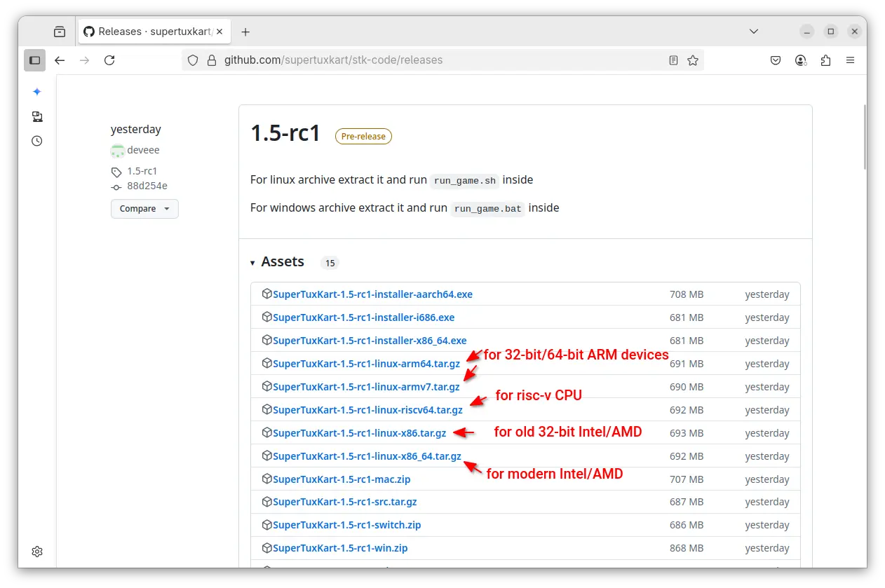Download SuperTuxKart-1.5-rc1-switch.zip
Screen dimensions: 885x588
click(346, 525)
